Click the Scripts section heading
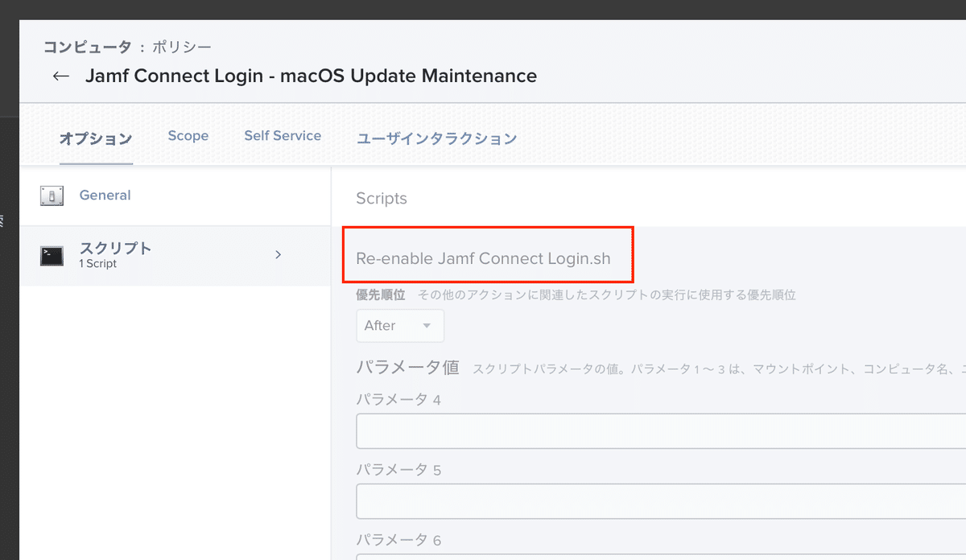The height and width of the screenshot is (560, 966). click(382, 198)
